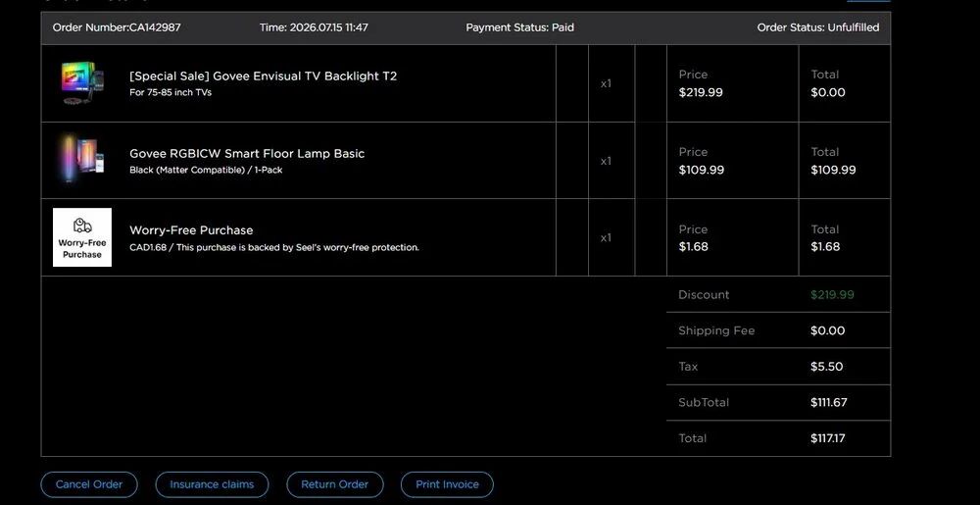Open the Govee Envisual TV Backlight T2 thumbnail

(x=82, y=83)
